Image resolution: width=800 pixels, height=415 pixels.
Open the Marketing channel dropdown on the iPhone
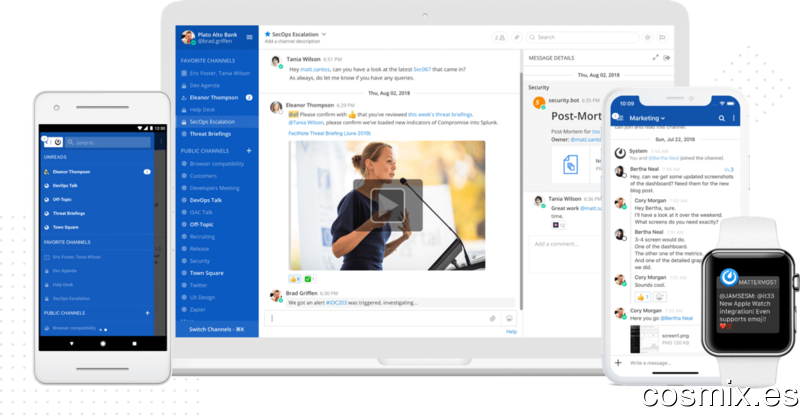click(x=663, y=118)
